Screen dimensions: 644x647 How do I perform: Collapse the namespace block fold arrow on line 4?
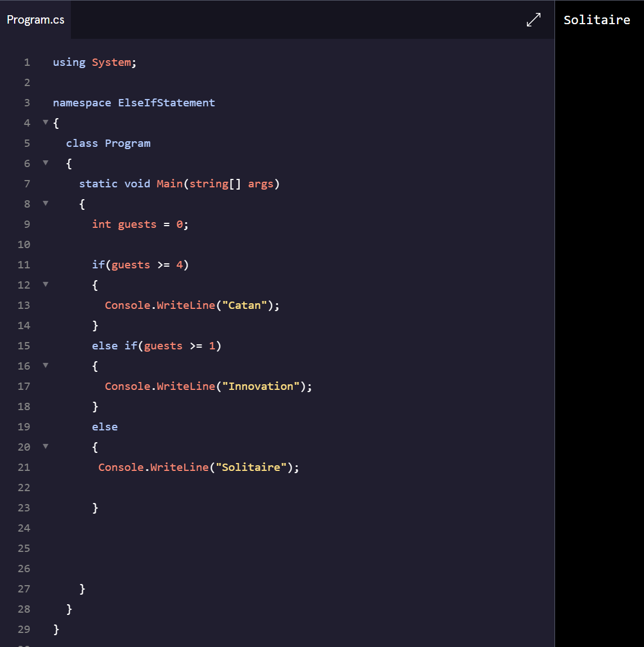pos(46,122)
